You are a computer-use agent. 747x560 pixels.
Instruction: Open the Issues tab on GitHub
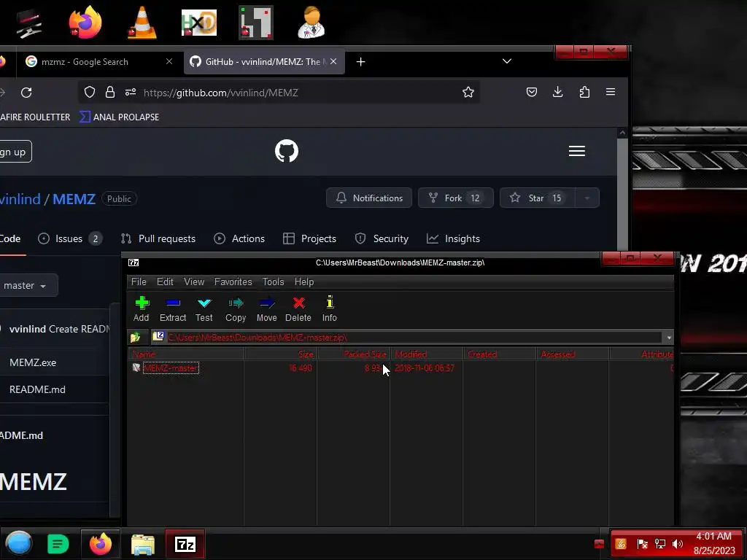pos(70,238)
